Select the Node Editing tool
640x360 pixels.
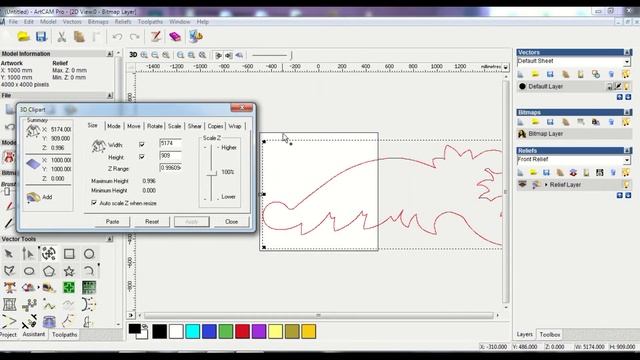[x=28, y=254]
